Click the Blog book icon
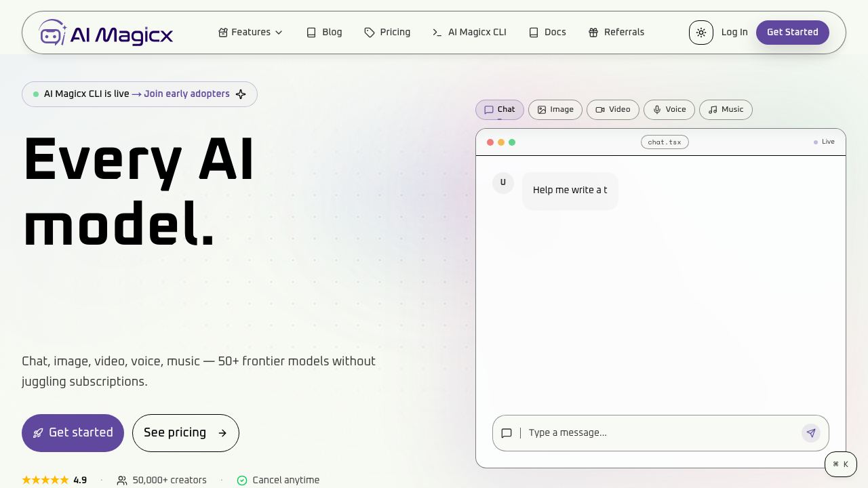 (311, 33)
